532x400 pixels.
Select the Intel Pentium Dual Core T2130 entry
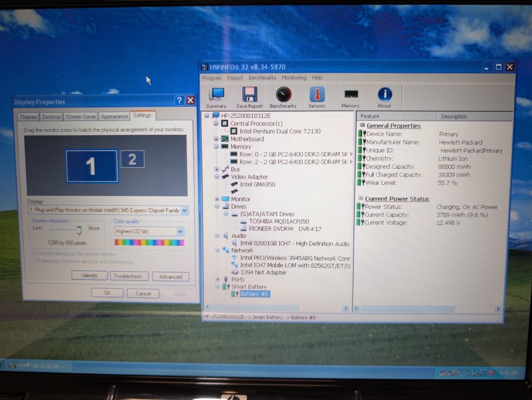[280, 131]
